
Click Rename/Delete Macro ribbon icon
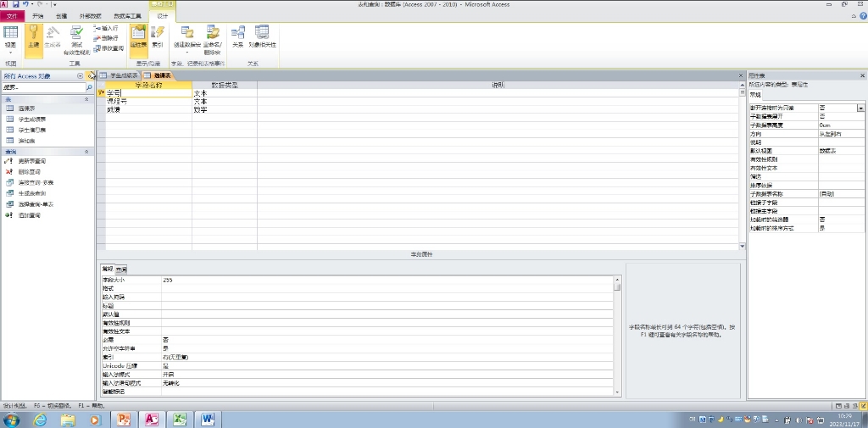coord(212,40)
